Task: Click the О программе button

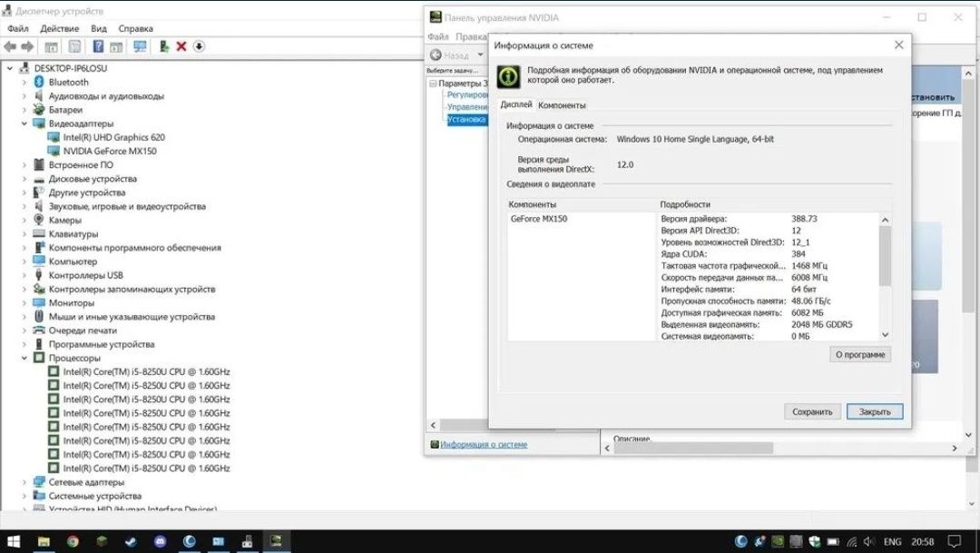Action: [860, 355]
